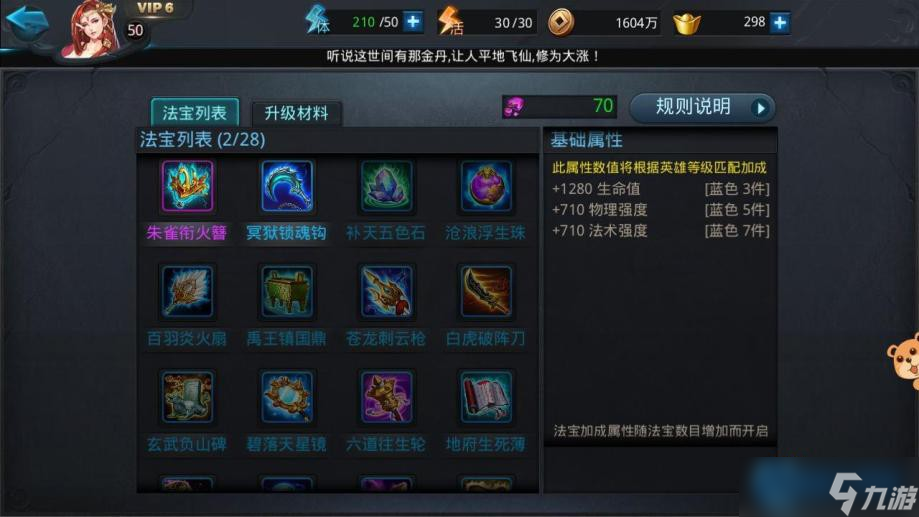Select the 禹王镇国鼎 cauldron icon

click(287, 291)
